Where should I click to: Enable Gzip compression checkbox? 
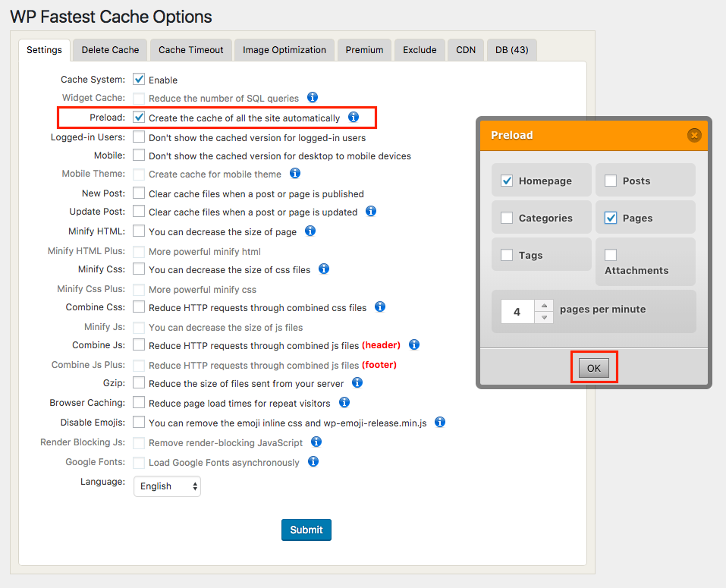(x=139, y=383)
